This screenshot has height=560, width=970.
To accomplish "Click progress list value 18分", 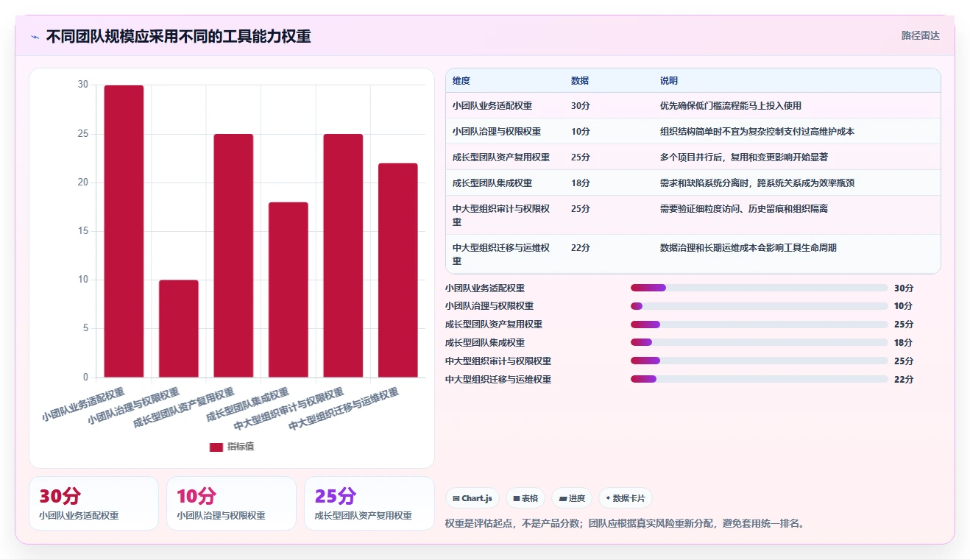I will tap(904, 343).
